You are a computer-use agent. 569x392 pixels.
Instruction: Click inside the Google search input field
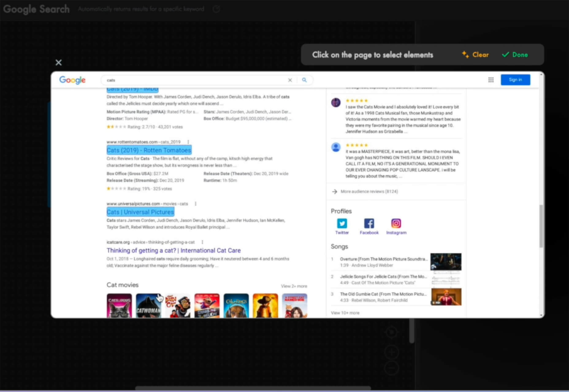pyautogui.click(x=193, y=80)
